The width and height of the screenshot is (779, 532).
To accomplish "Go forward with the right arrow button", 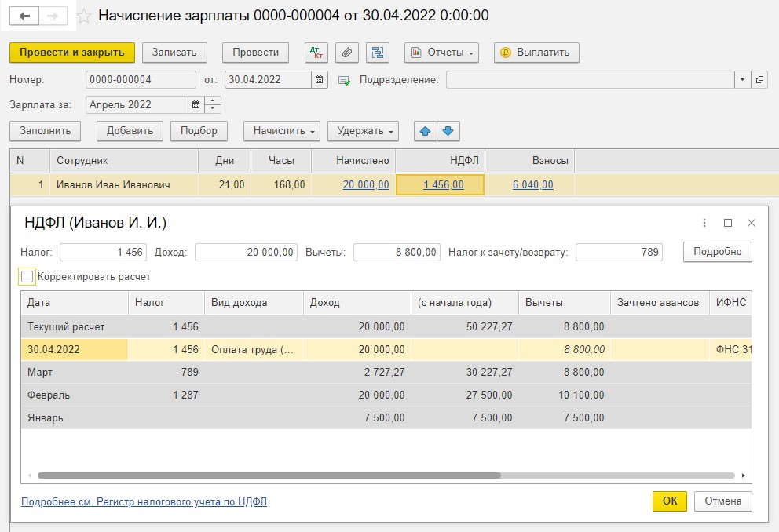I will click(52, 16).
